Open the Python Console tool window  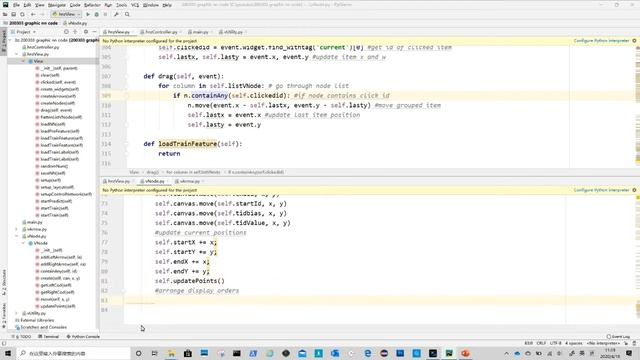83,337
